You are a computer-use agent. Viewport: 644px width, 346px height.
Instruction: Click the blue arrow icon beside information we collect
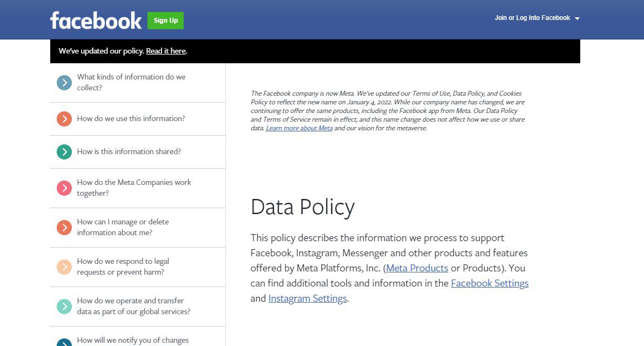(64, 83)
